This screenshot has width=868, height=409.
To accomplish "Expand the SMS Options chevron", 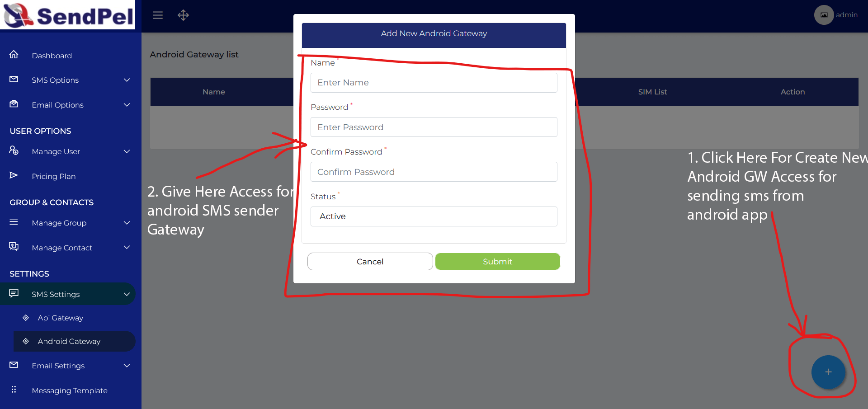I will pyautogui.click(x=127, y=80).
